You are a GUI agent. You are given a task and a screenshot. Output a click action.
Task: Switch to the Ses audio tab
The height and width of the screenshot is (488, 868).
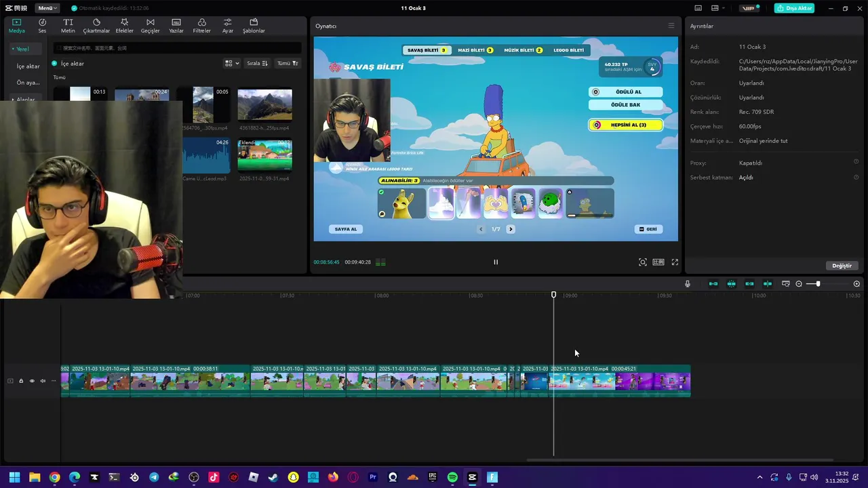click(42, 26)
